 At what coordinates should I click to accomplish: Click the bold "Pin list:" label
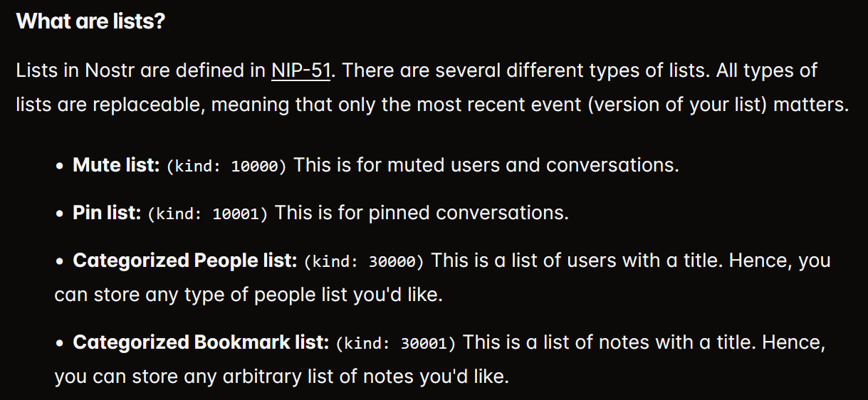107,213
